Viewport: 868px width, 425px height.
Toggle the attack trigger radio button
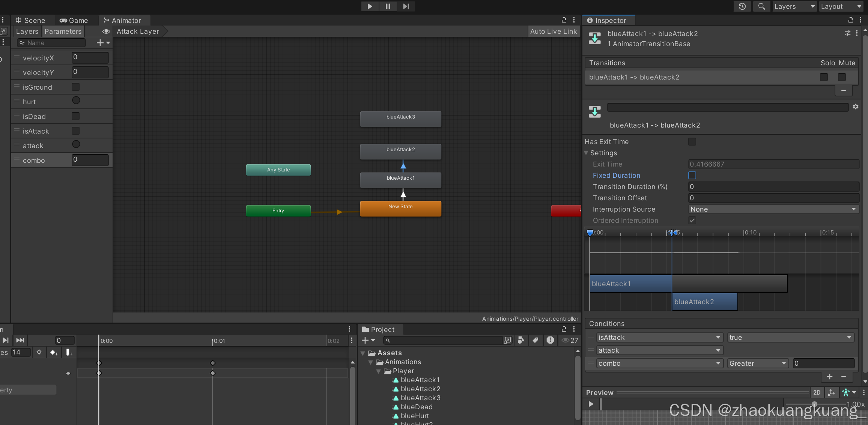pyautogui.click(x=76, y=144)
